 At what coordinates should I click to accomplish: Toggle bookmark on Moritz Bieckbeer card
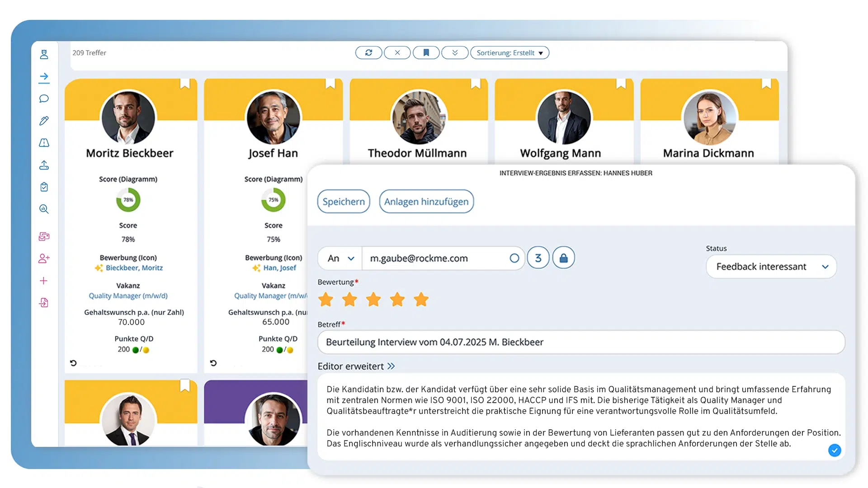tap(185, 84)
